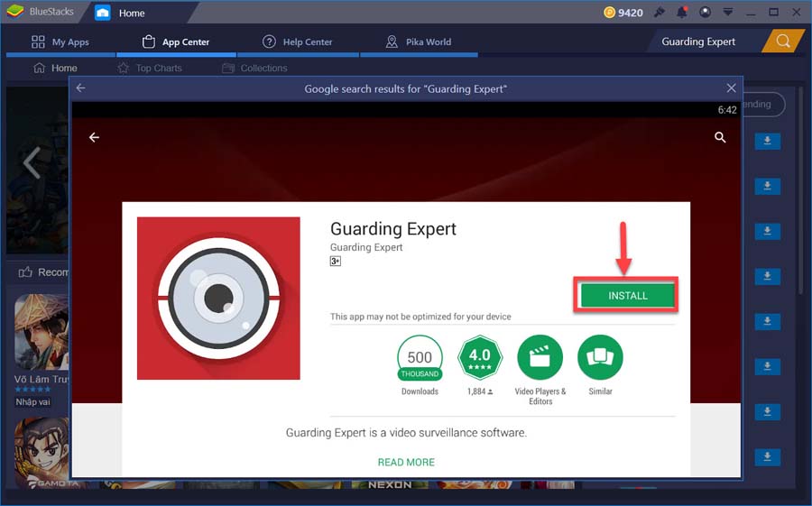This screenshot has width=812, height=506.
Task: Switch to the My Apps tab
Action: tap(60, 42)
